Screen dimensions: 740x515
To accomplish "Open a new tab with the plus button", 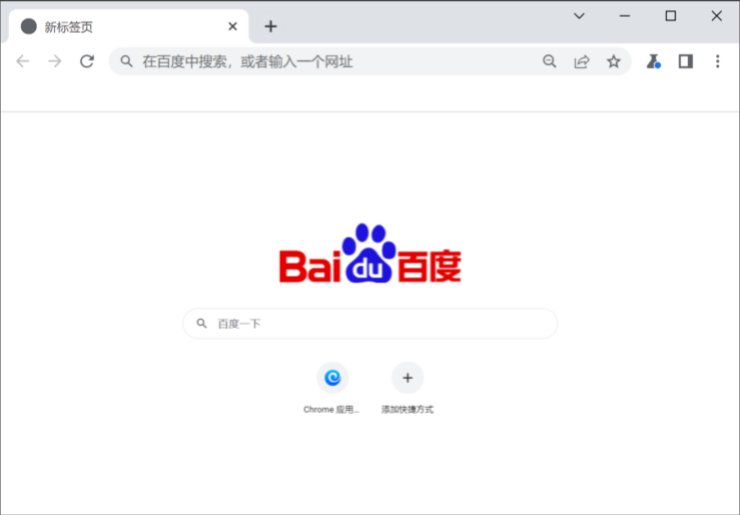I will (x=270, y=26).
